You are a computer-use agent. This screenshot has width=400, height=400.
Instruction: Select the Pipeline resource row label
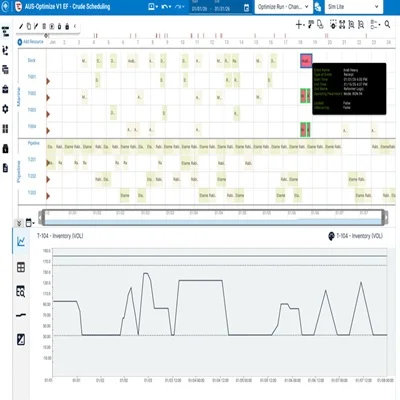point(34,143)
